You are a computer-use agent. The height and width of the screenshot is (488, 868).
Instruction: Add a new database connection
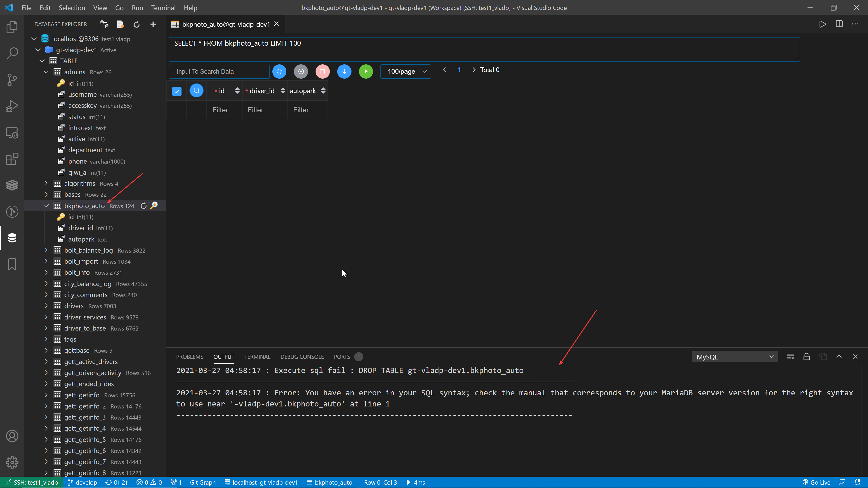(153, 24)
